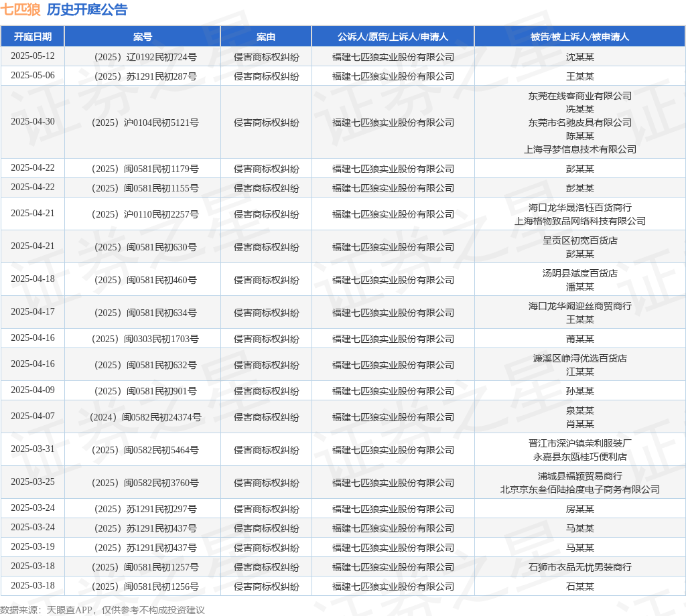Click defendant 海口龙华阚迎丝商贸商行
The height and width of the screenshot is (616, 686).
[x=580, y=306]
